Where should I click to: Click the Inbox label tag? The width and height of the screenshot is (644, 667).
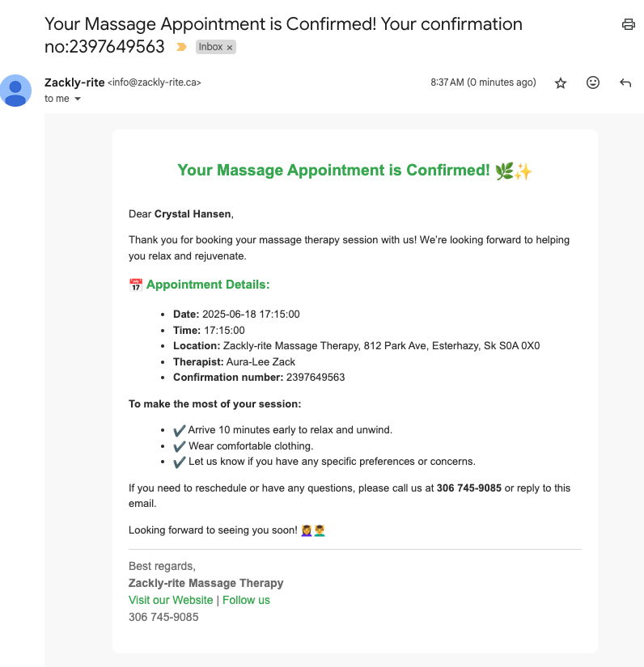pyautogui.click(x=210, y=47)
